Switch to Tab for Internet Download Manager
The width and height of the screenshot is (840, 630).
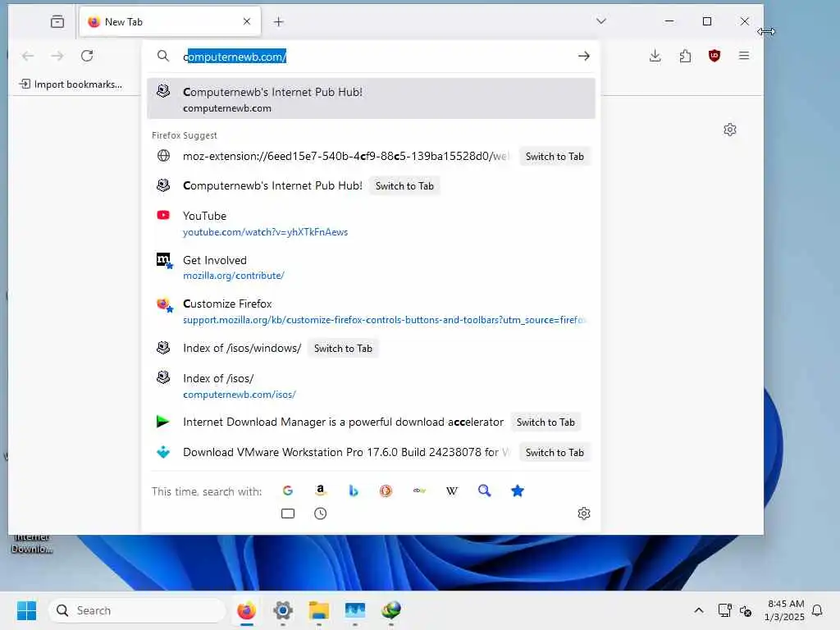click(546, 422)
